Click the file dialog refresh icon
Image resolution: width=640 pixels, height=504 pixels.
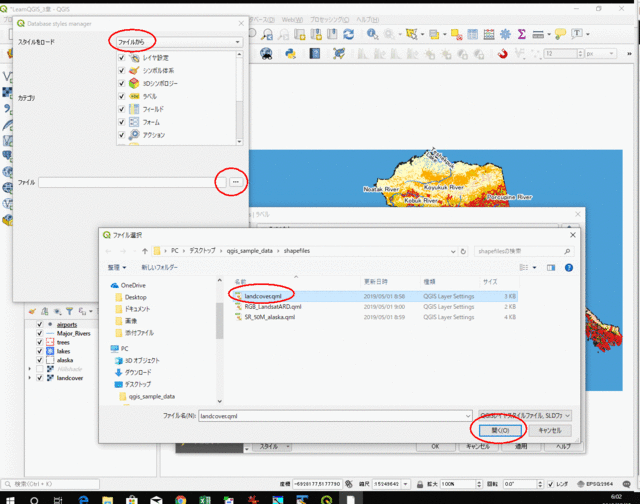click(463, 251)
